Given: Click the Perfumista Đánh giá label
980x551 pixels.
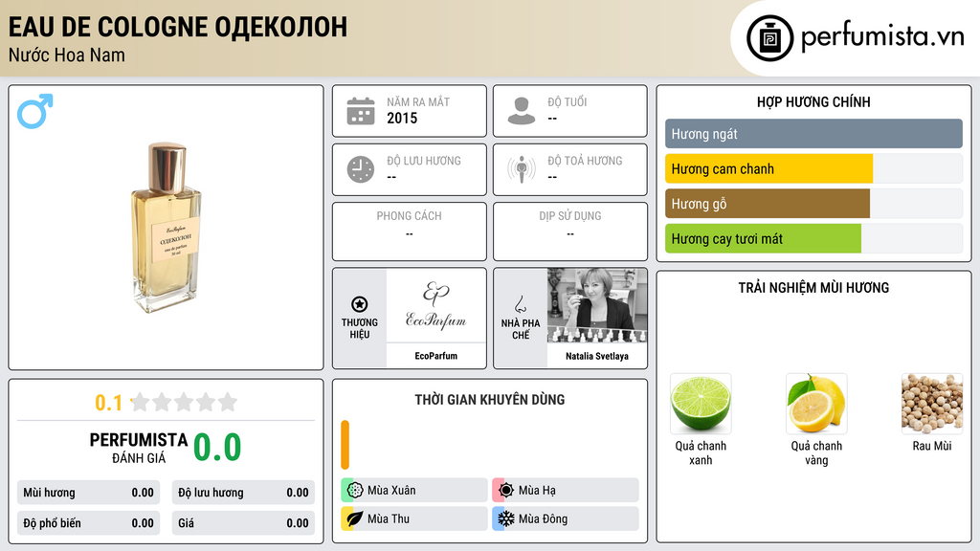Looking at the screenshot, I should point(139,448).
